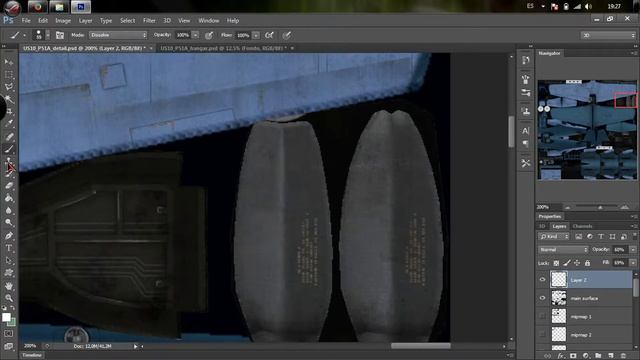Select the Paint Bucket tool
The height and width of the screenshot is (360, 640).
9,198
